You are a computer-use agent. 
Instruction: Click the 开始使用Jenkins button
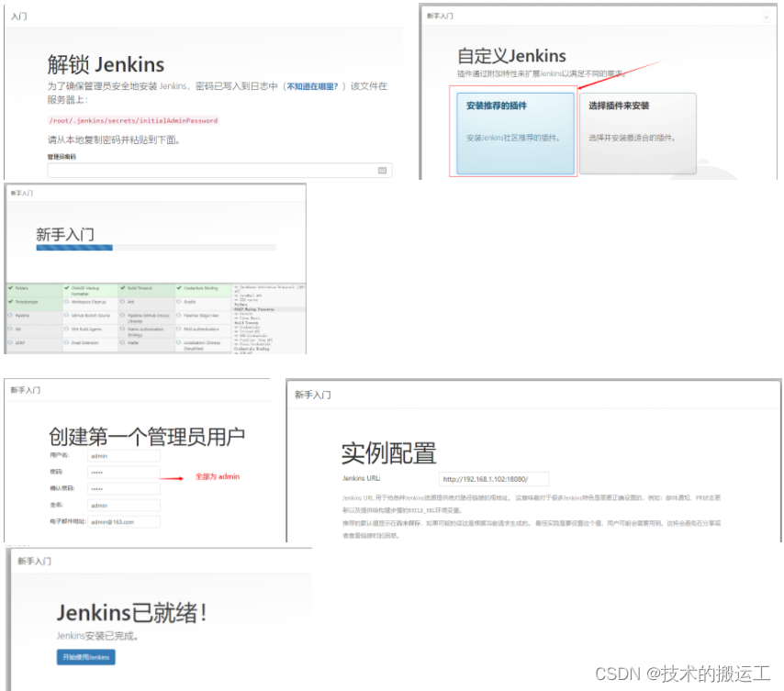pyautogui.click(x=86, y=657)
